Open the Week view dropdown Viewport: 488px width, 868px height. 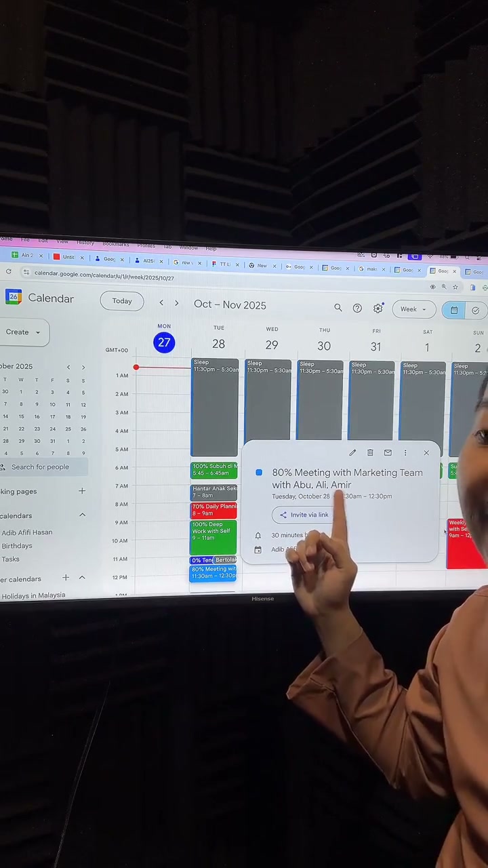coord(413,309)
